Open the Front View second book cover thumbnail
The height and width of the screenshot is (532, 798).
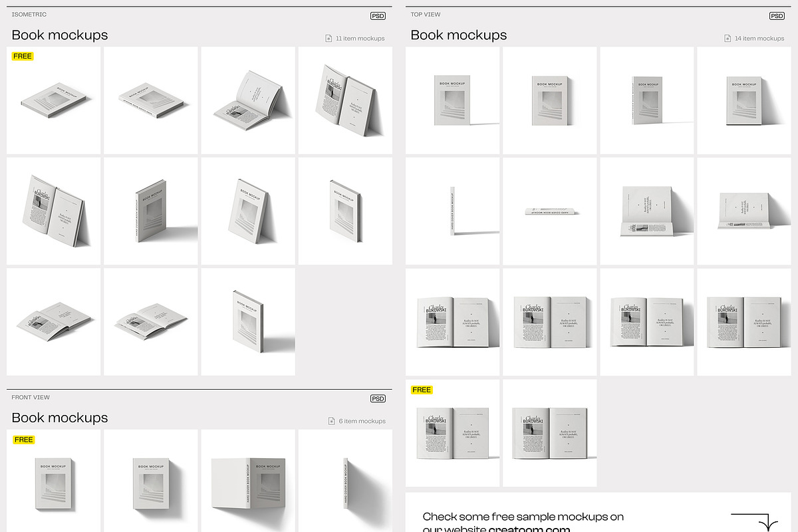pos(151,481)
